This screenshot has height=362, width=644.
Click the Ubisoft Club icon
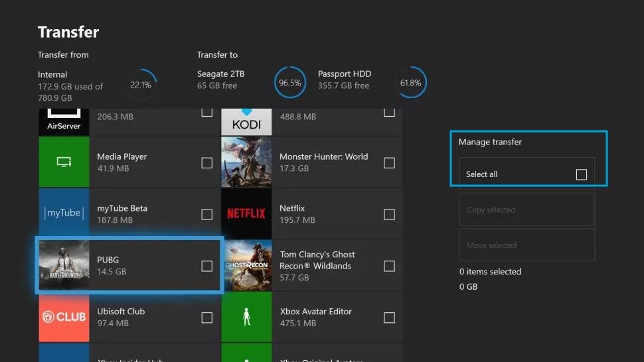[x=64, y=317]
